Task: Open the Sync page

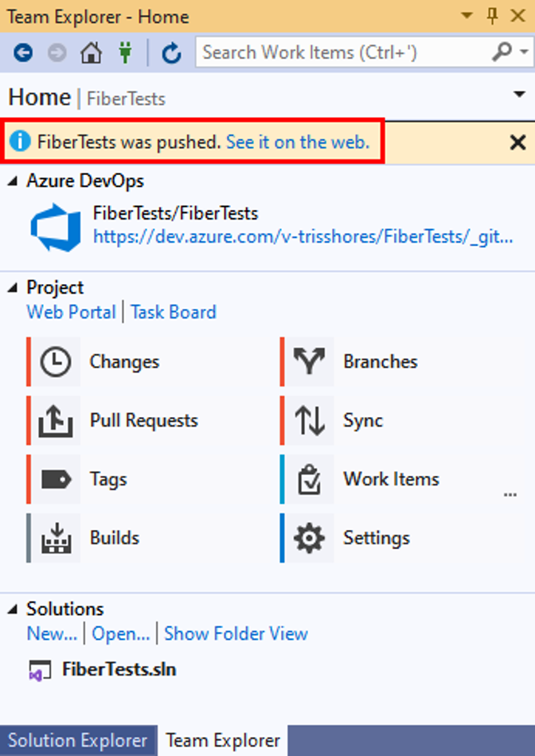Action: point(362,421)
